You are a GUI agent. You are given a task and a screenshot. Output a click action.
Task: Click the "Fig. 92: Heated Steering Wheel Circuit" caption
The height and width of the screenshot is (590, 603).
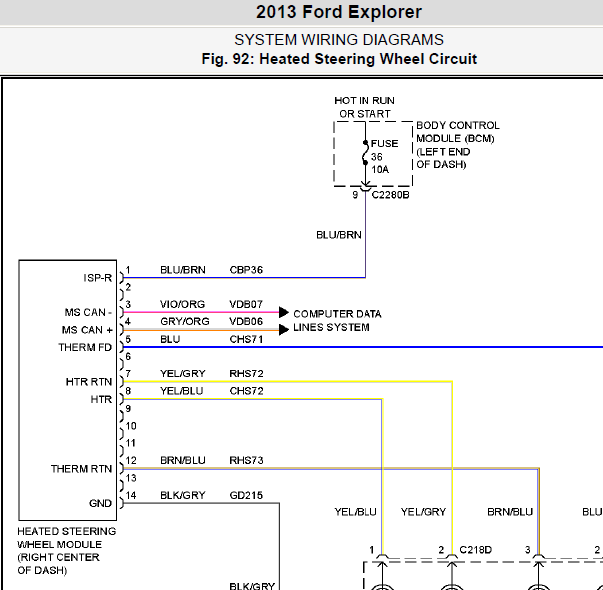point(339,59)
